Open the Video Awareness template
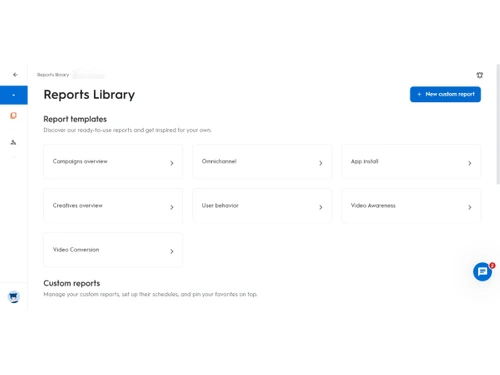Image resolution: width=500 pixels, height=375 pixels. click(x=411, y=206)
